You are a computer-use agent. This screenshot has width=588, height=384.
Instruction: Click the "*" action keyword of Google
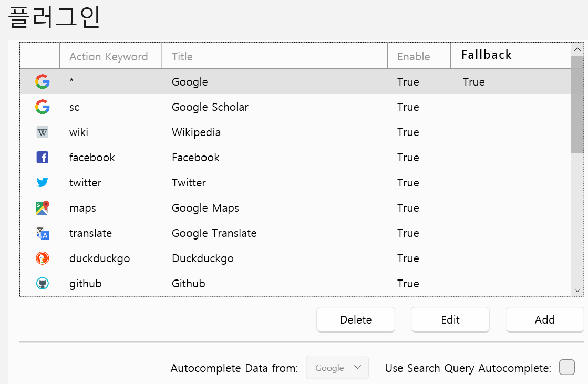coord(71,80)
